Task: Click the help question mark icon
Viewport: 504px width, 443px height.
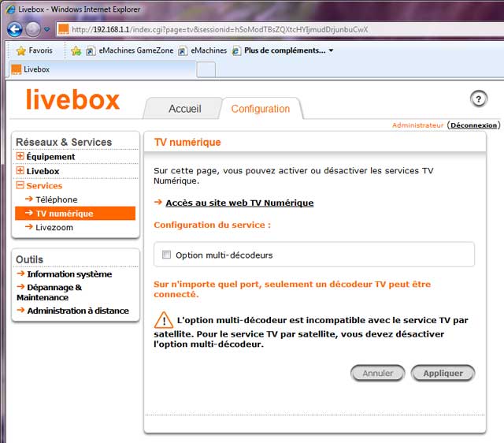Action: click(x=478, y=99)
